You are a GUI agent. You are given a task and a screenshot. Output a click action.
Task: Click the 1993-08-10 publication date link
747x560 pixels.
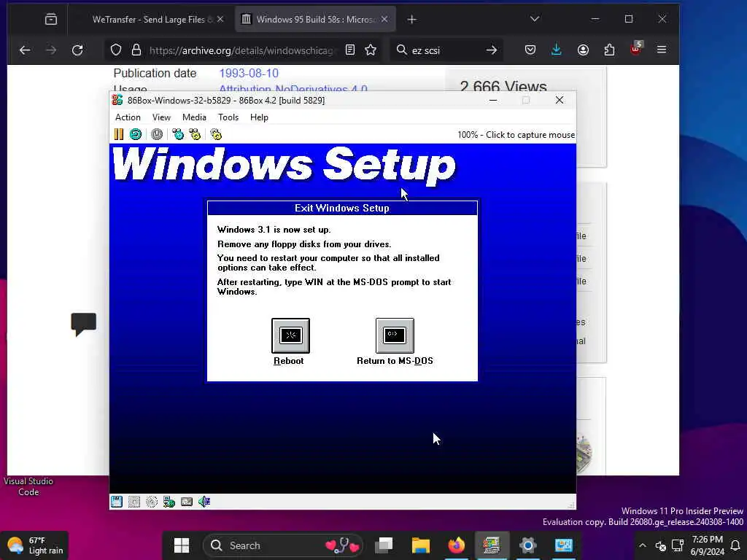249,73
